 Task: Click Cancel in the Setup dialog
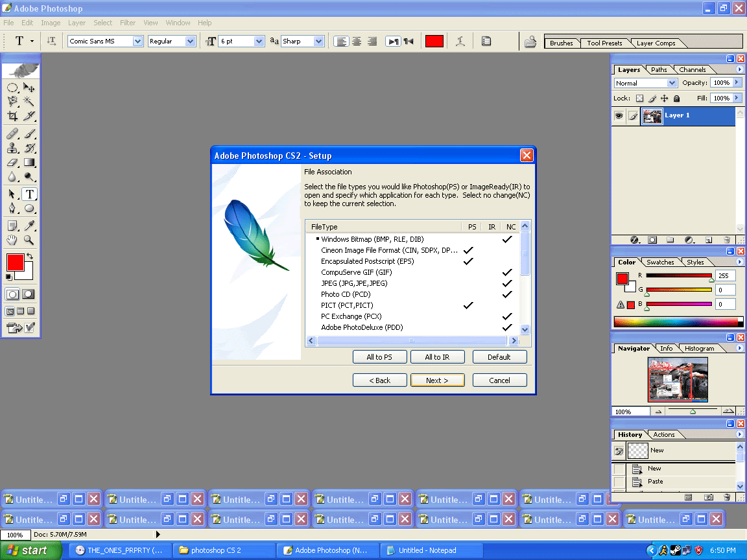click(499, 380)
